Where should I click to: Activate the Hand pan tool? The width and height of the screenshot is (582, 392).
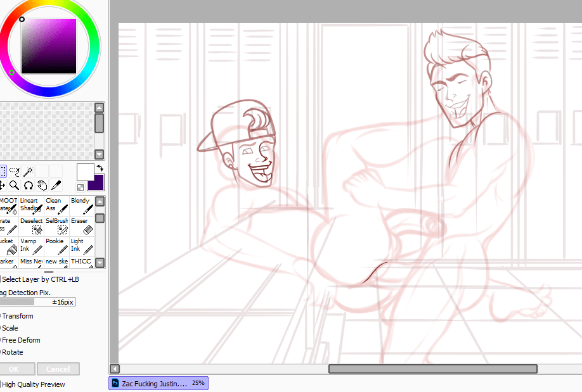point(42,186)
